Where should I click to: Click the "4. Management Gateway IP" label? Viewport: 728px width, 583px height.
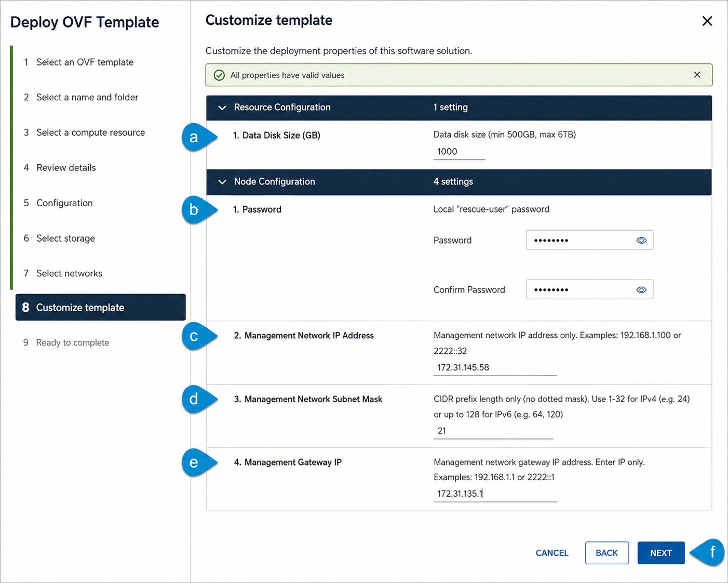coord(288,462)
